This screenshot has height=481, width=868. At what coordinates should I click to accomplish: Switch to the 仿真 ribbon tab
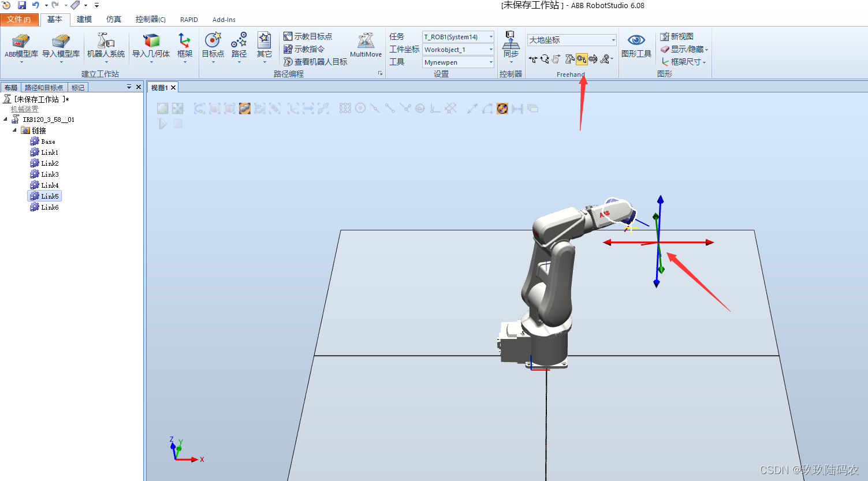[x=114, y=19]
